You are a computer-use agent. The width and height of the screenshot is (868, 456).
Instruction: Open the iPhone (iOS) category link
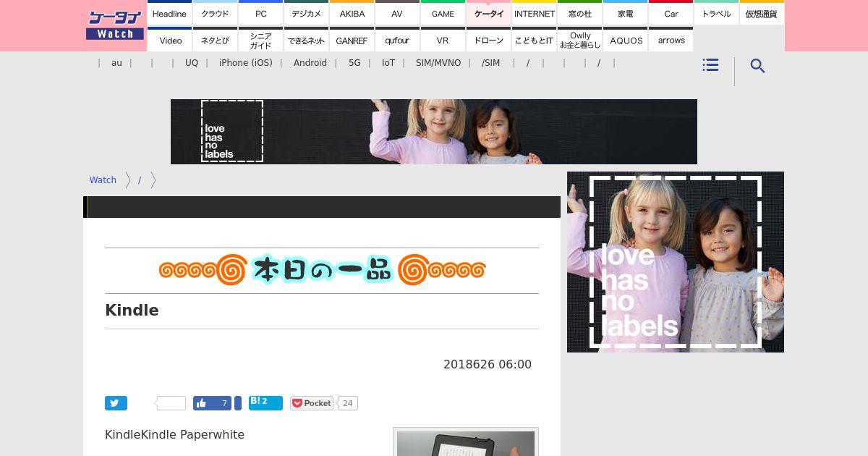[x=246, y=63]
